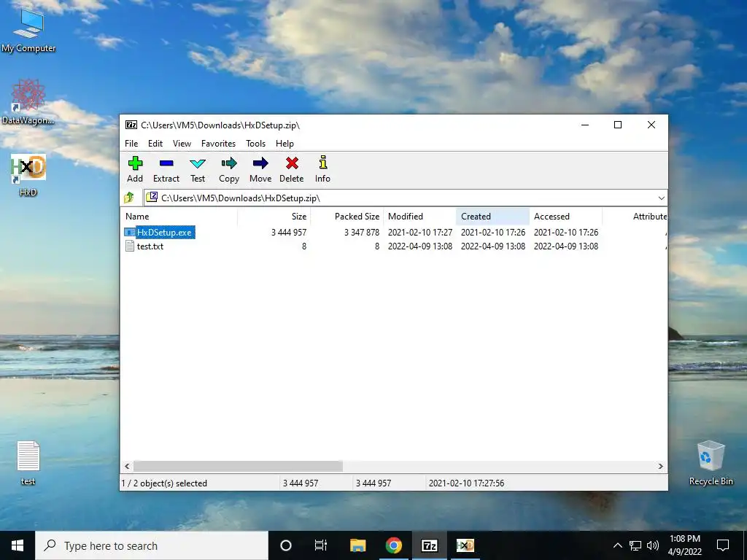Viewport: 747px width, 560px height.
Task: Click the Move toolbar icon
Action: (x=260, y=164)
